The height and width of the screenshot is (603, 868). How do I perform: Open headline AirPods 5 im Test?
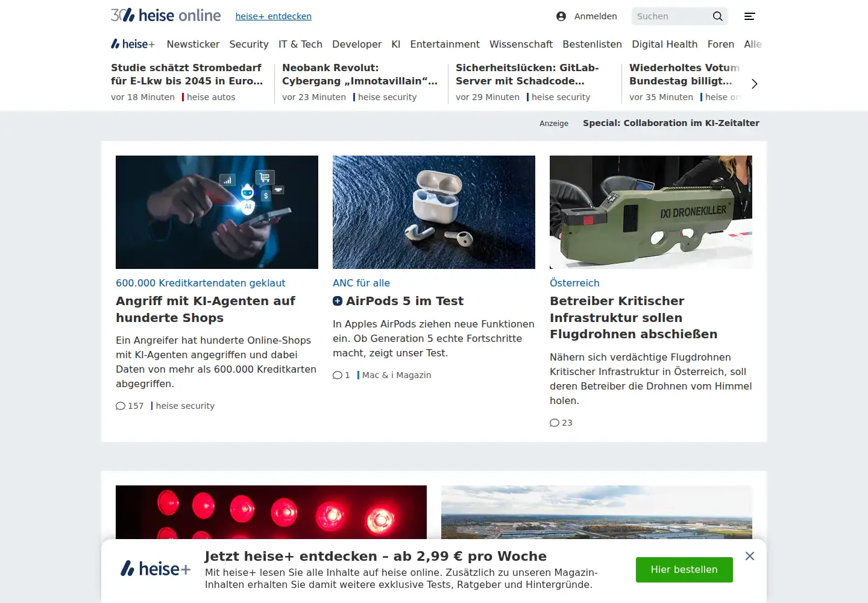(404, 301)
